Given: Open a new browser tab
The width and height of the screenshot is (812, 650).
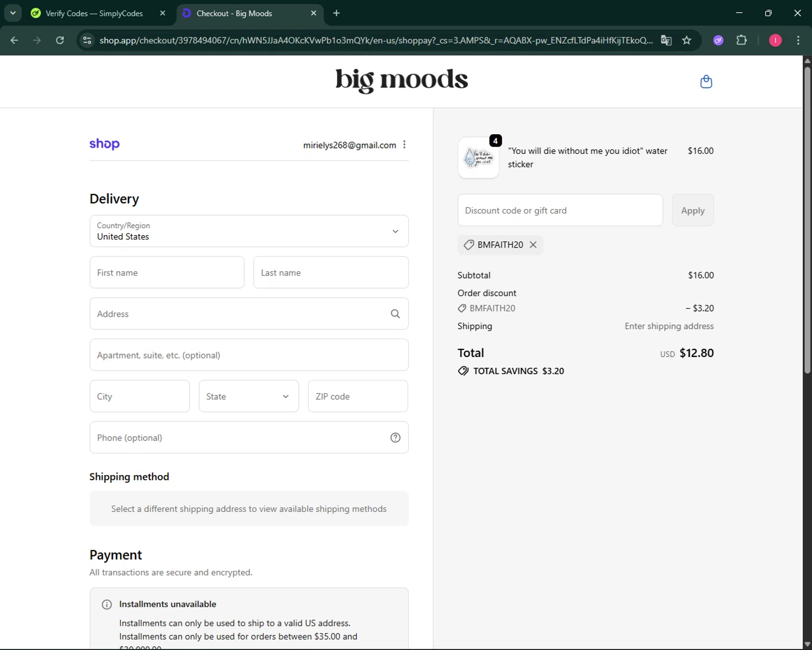Looking at the screenshot, I should (x=336, y=13).
